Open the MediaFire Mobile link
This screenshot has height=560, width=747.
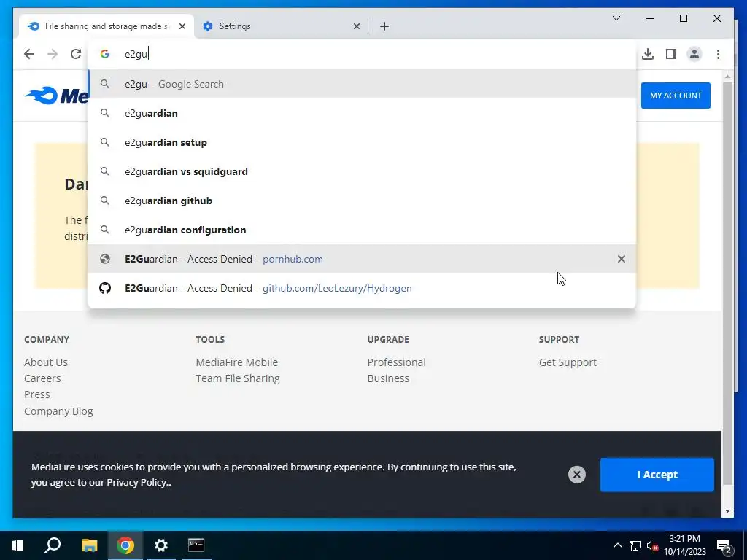[x=237, y=362]
